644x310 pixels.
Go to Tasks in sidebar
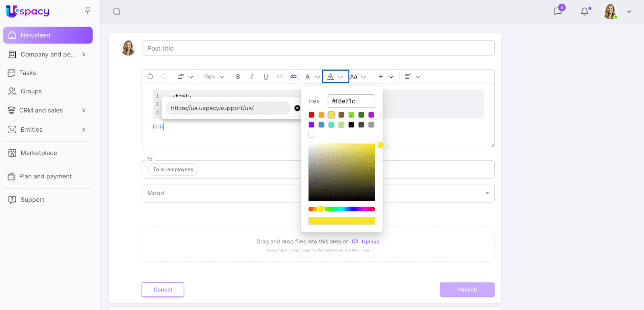click(x=27, y=73)
